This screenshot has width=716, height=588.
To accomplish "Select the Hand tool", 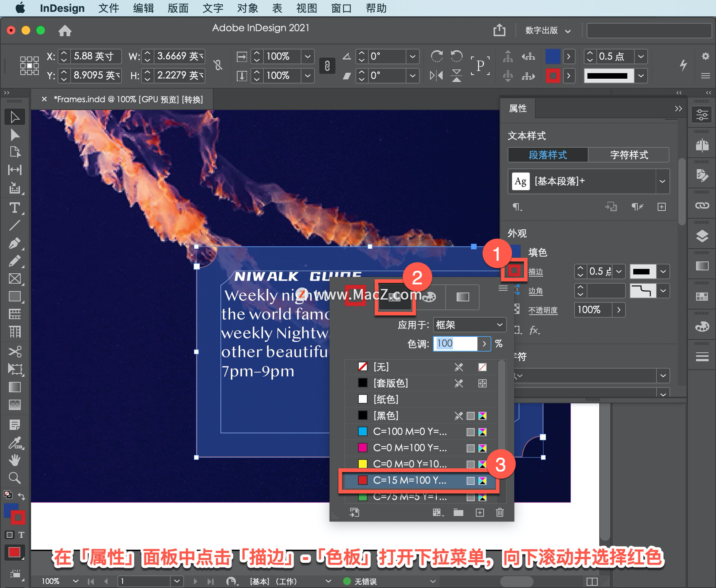I will point(15,460).
